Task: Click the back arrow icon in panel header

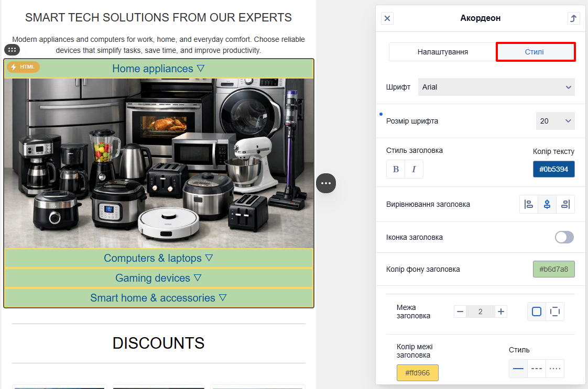Action: coord(573,18)
